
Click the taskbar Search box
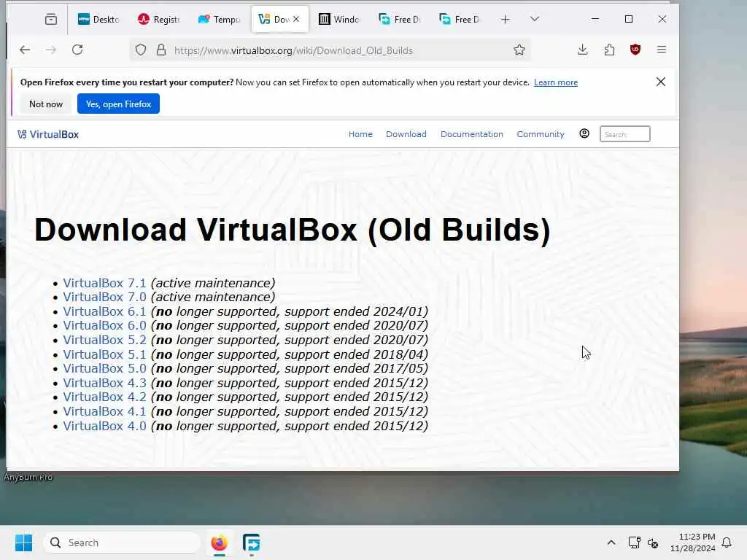(x=122, y=542)
